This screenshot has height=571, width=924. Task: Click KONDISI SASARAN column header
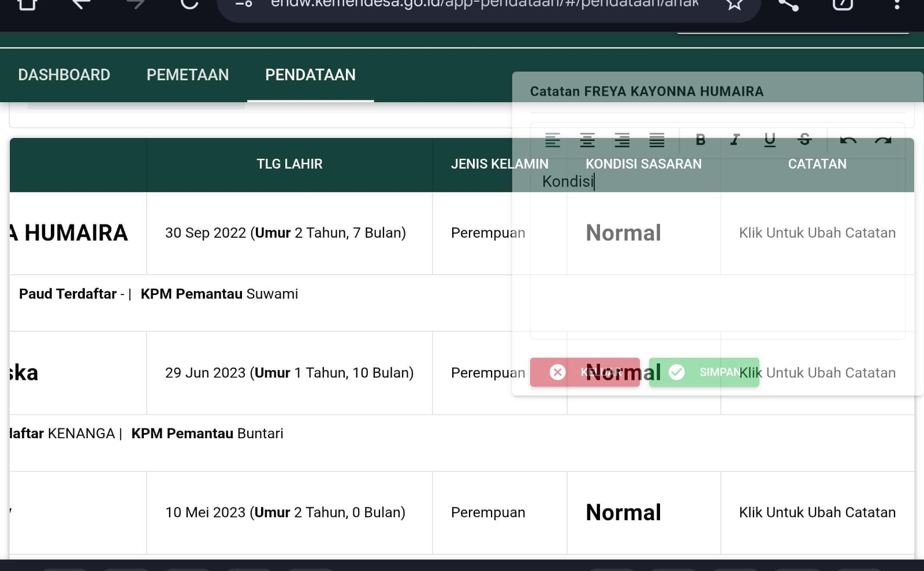tap(643, 164)
